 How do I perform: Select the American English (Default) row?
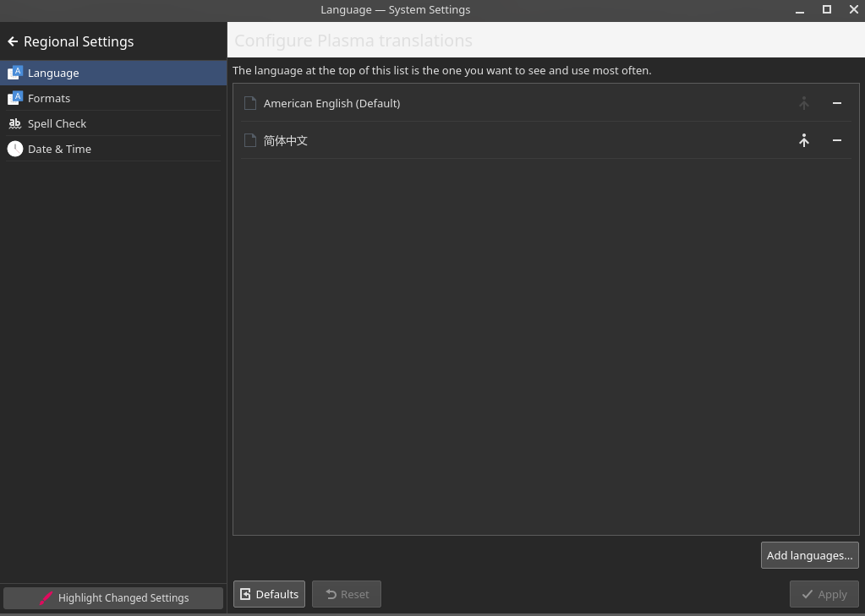click(x=546, y=103)
